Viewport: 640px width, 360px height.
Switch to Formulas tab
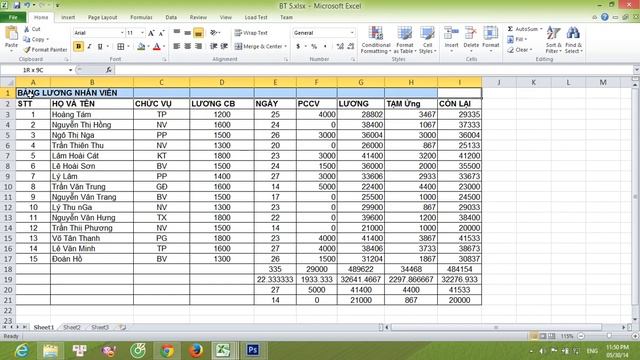tap(141, 18)
